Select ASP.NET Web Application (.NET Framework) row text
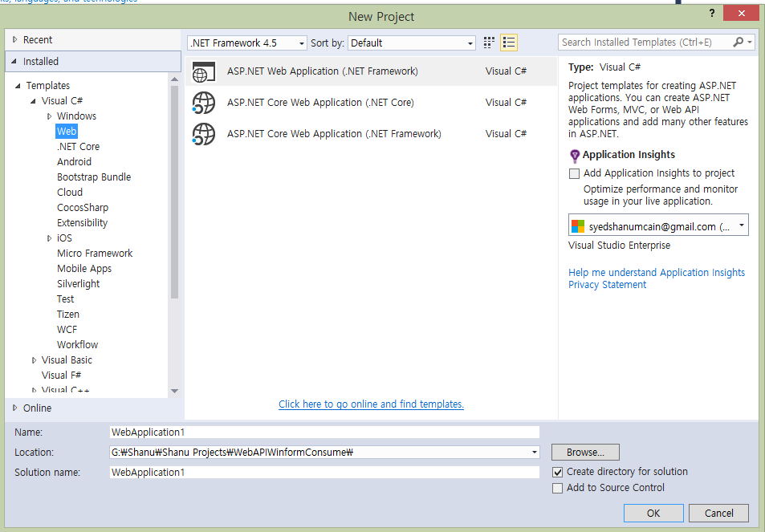Viewport: 765px width, 532px height. point(322,71)
